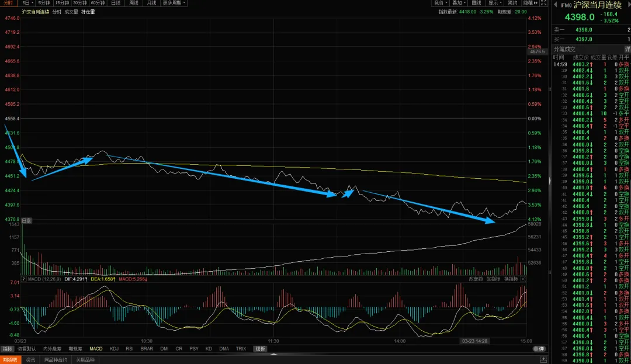The height and width of the screenshot is (364, 631).
Task: Select the 内外盘差 indicator
Action: tap(53, 349)
